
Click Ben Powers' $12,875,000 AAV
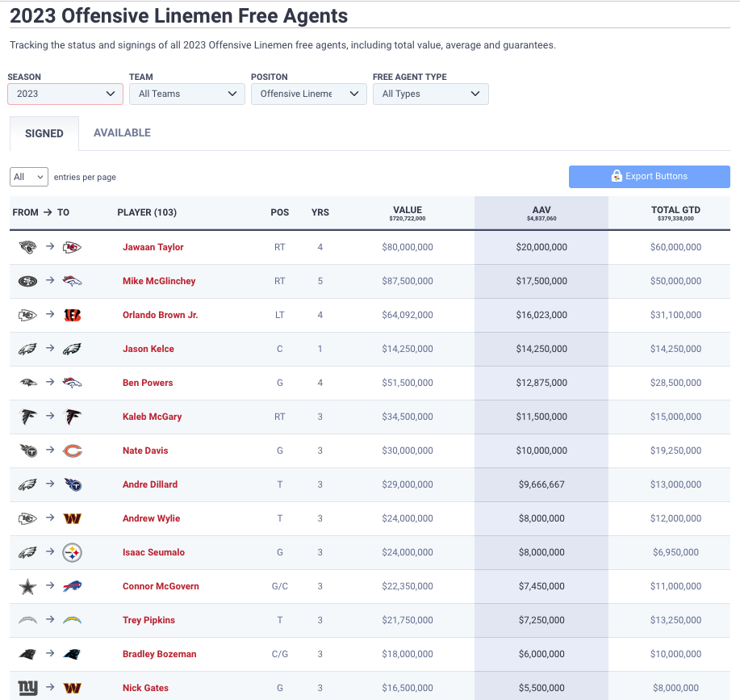click(541, 383)
